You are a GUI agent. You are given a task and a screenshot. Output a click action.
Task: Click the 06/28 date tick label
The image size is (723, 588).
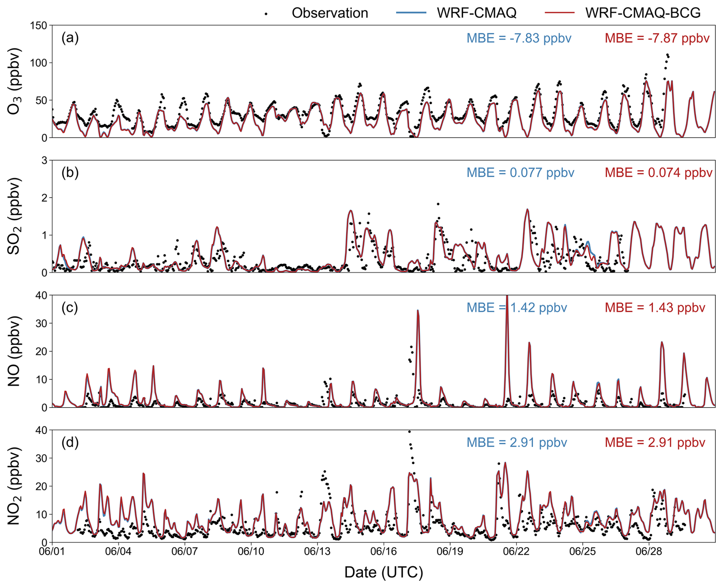(x=648, y=551)
